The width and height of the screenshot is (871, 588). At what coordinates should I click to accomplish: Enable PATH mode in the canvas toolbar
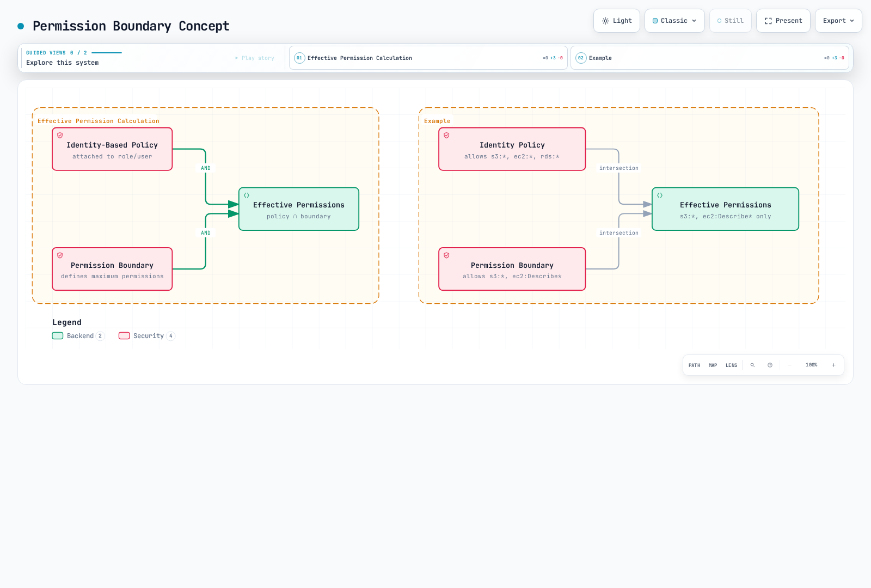(694, 365)
